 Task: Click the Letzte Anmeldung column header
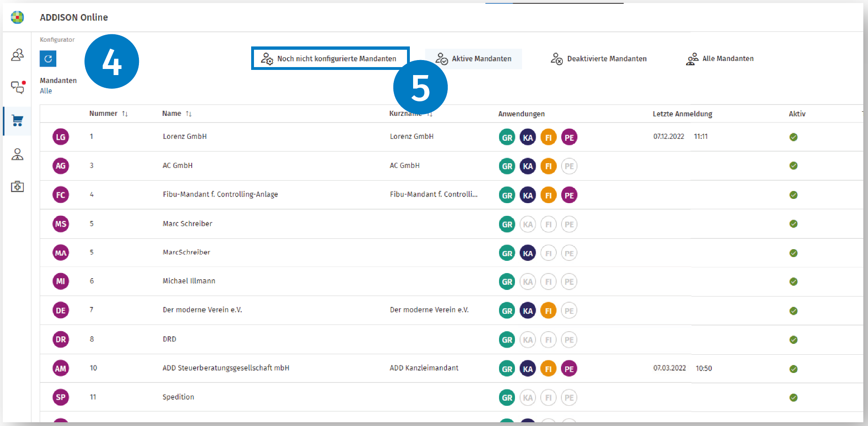click(682, 114)
